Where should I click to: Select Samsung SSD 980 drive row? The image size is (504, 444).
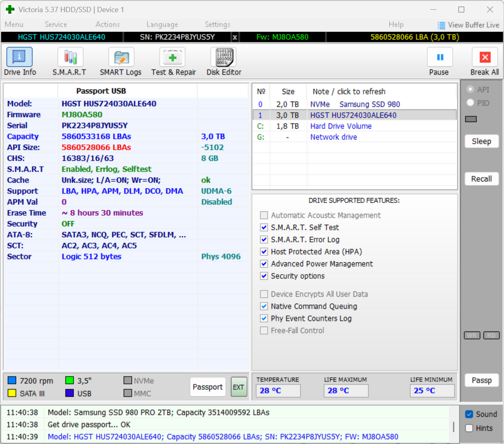click(354, 104)
